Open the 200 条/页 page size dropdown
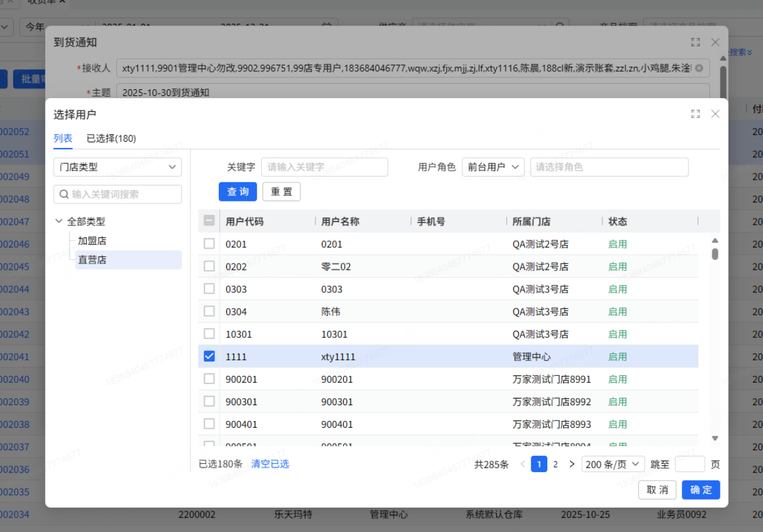Image resolution: width=763 pixels, height=532 pixels. 612,464
